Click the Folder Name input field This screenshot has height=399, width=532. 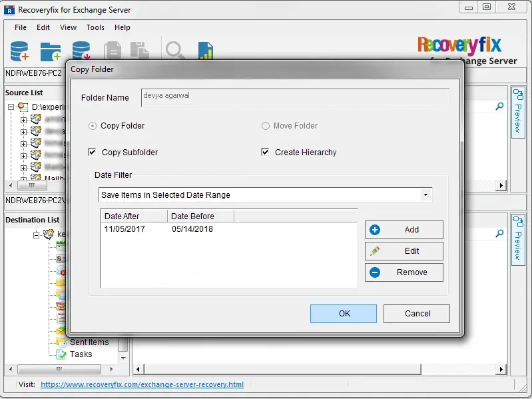click(x=295, y=98)
